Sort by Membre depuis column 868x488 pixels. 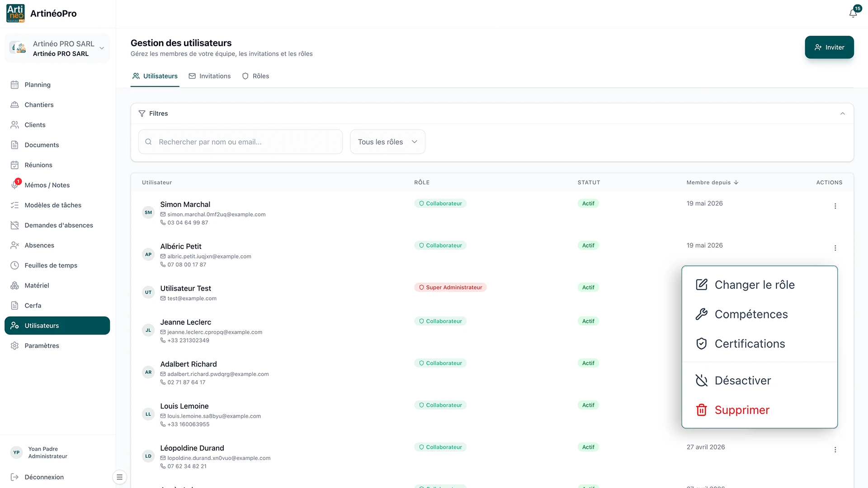(712, 183)
